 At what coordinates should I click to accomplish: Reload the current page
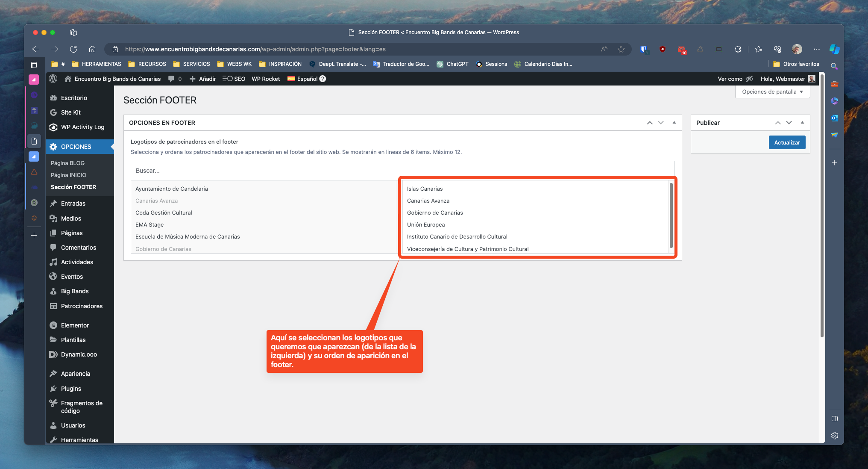click(73, 49)
